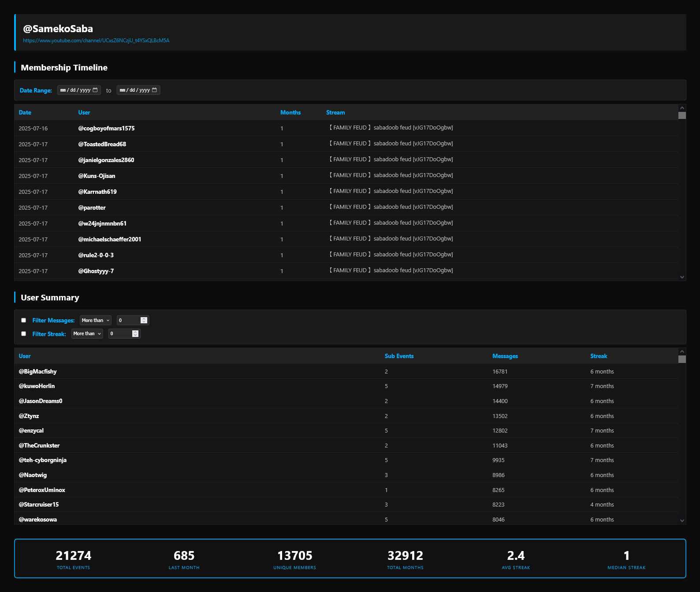The height and width of the screenshot is (592, 700).
Task: Open the Filter Streak 'More than' dropdown
Action: pyautogui.click(x=87, y=333)
